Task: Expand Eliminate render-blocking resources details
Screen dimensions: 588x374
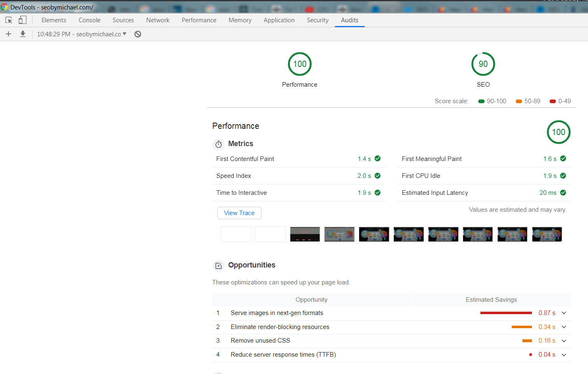Action: tap(564, 327)
